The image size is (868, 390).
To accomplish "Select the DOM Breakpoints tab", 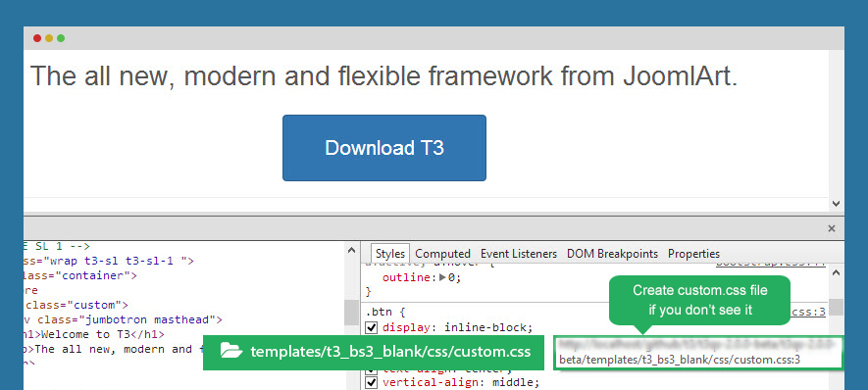I will [x=612, y=254].
